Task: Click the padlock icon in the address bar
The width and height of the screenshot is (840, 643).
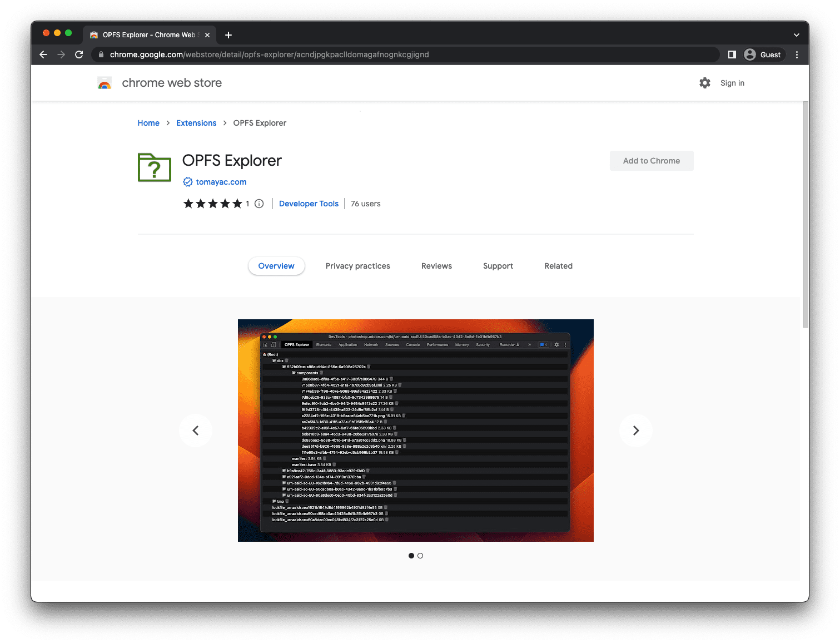Action: click(x=101, y=55)
